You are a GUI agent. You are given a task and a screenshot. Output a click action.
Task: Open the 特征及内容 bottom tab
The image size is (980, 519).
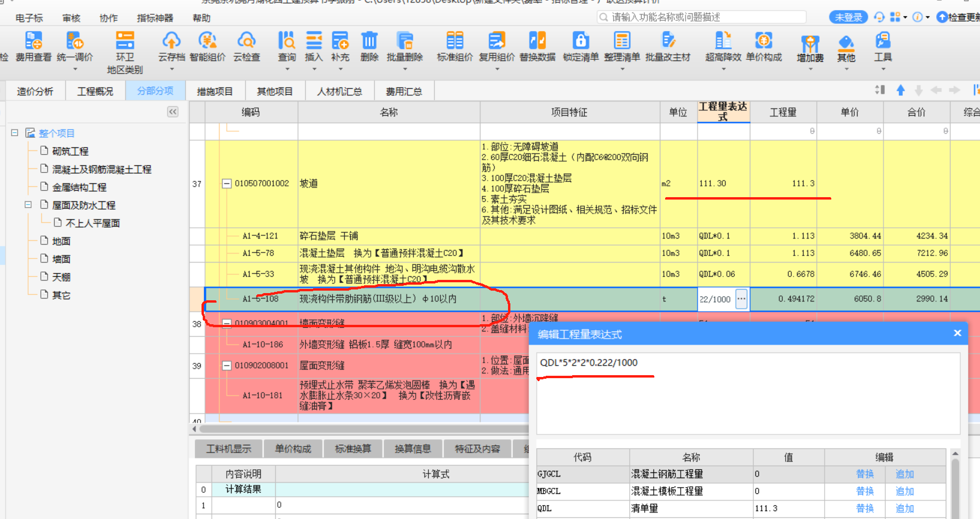pyautogui.click(x=477, y=448)
